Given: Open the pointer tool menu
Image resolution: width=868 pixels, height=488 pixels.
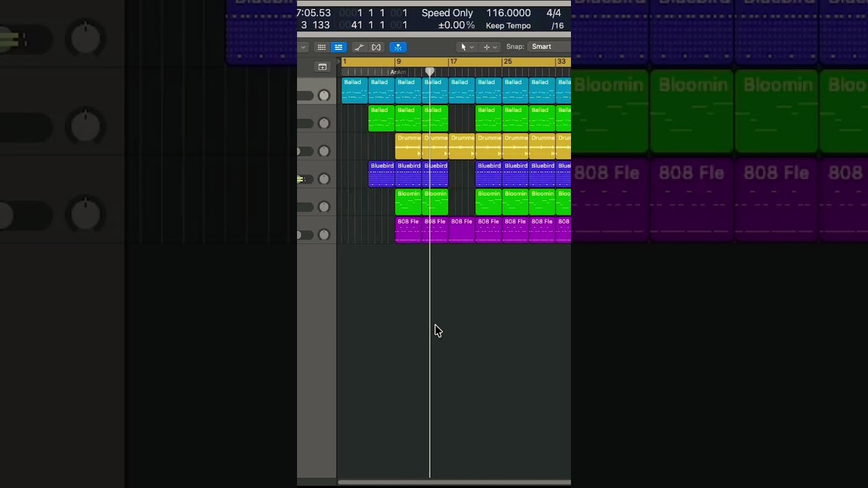Looking at the screenshot, I should click(x=467, y=47).
